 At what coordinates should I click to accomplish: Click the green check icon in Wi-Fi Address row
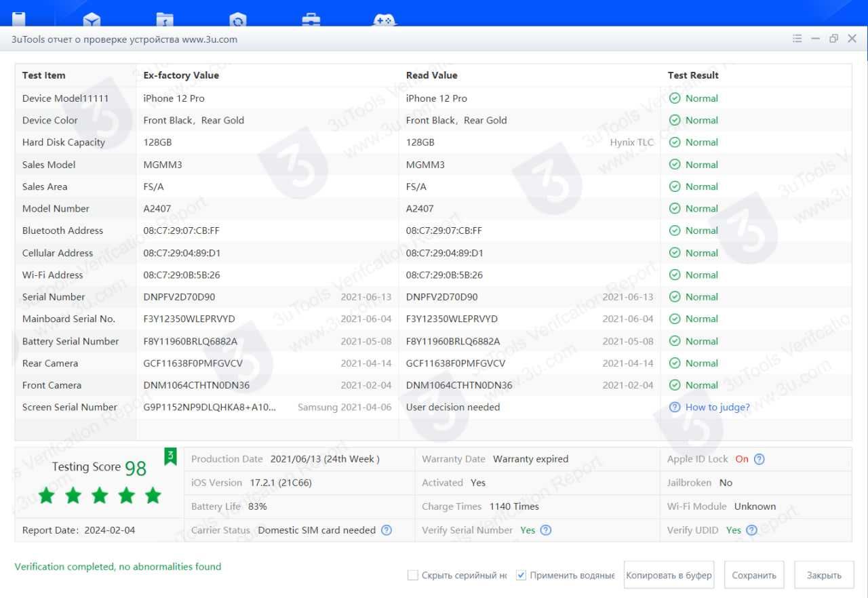point(675,275)
